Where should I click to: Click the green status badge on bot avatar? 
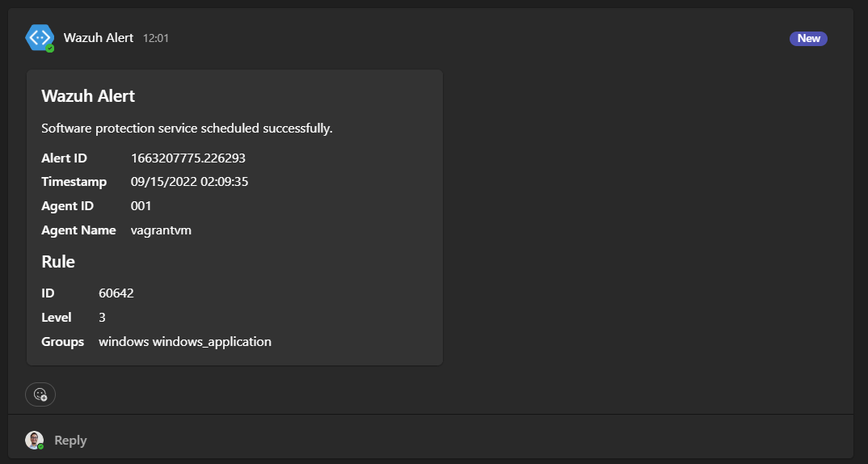click(x=50, y=49)
